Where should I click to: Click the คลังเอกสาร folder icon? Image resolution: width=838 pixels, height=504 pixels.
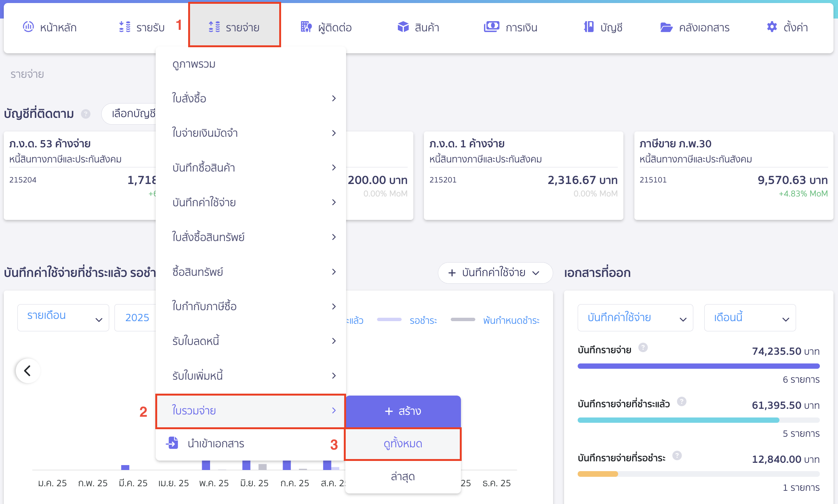pos(666,27)
